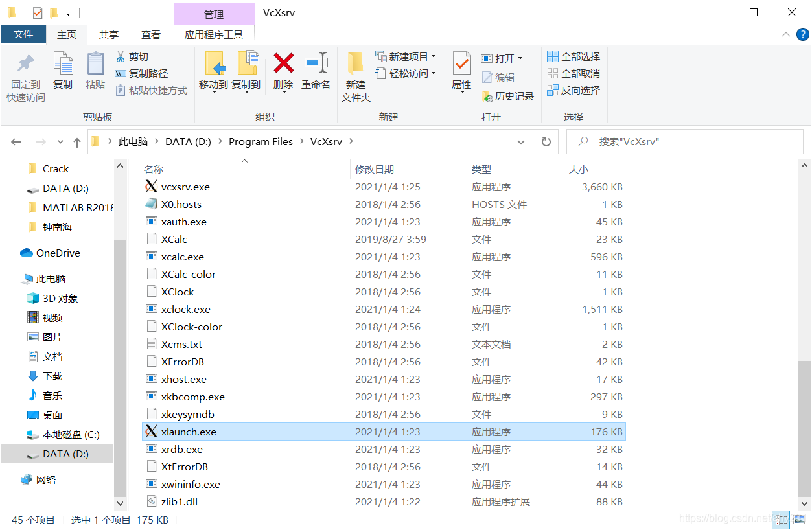Click the 重命名 rename icon

(316, 63)
